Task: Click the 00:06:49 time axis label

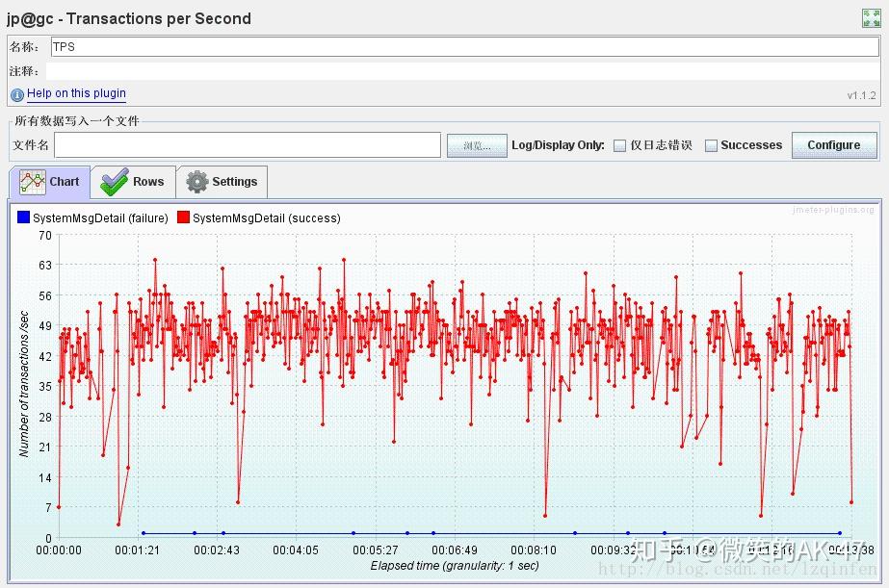Action: tap(455, 550)
